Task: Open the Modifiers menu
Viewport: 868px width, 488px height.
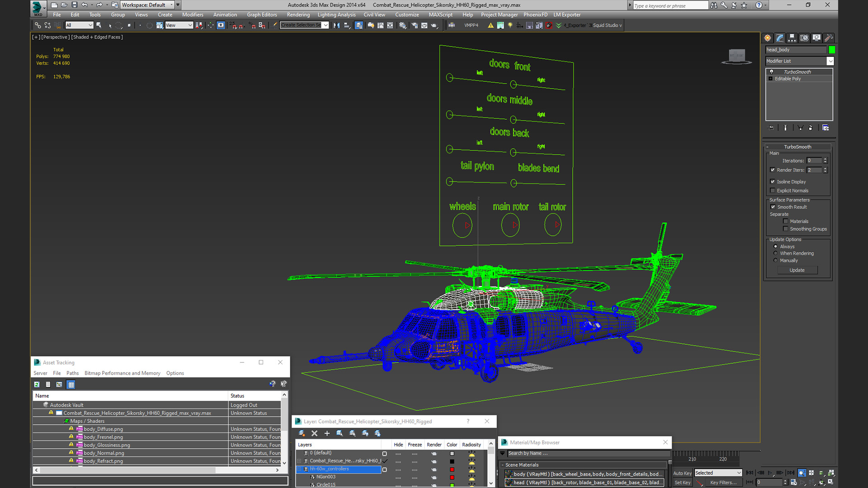Action: click(193, 15)
